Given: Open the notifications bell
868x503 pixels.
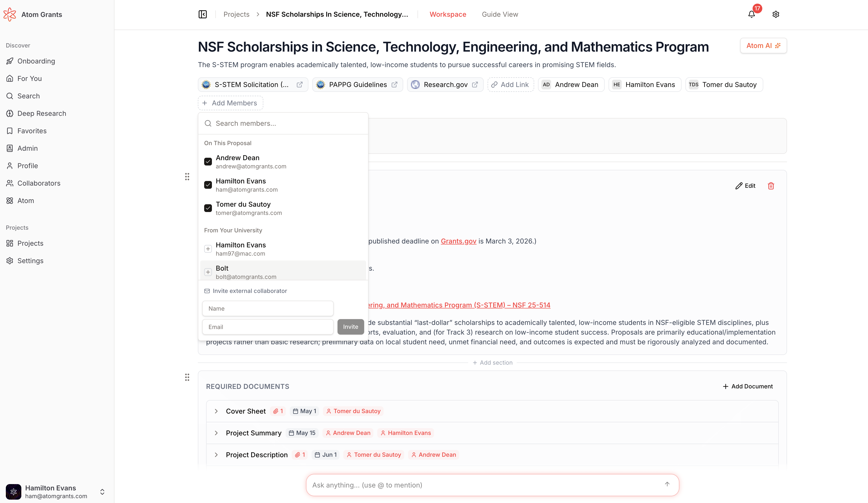Looking at the screenshot, I should click(x=751, y=15).
